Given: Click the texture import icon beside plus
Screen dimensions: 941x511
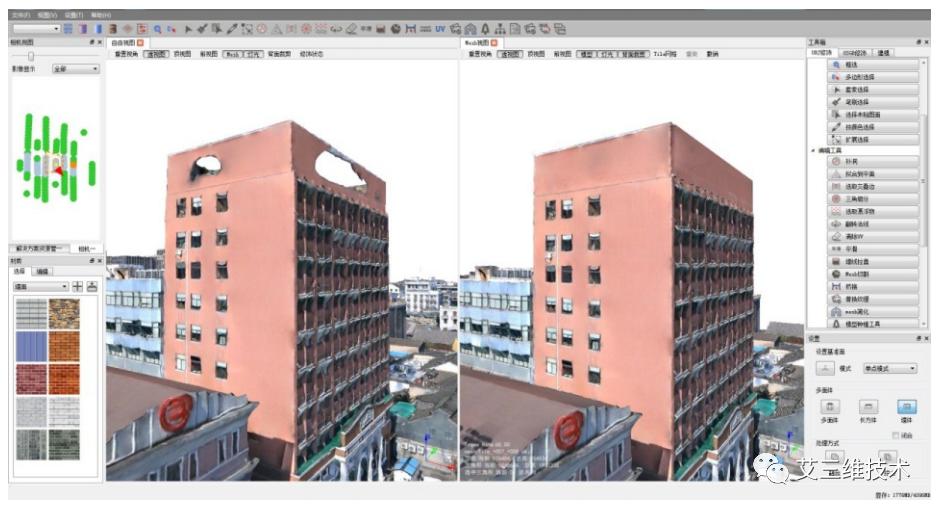Looking at the screenshot, I should coord(92,286).
